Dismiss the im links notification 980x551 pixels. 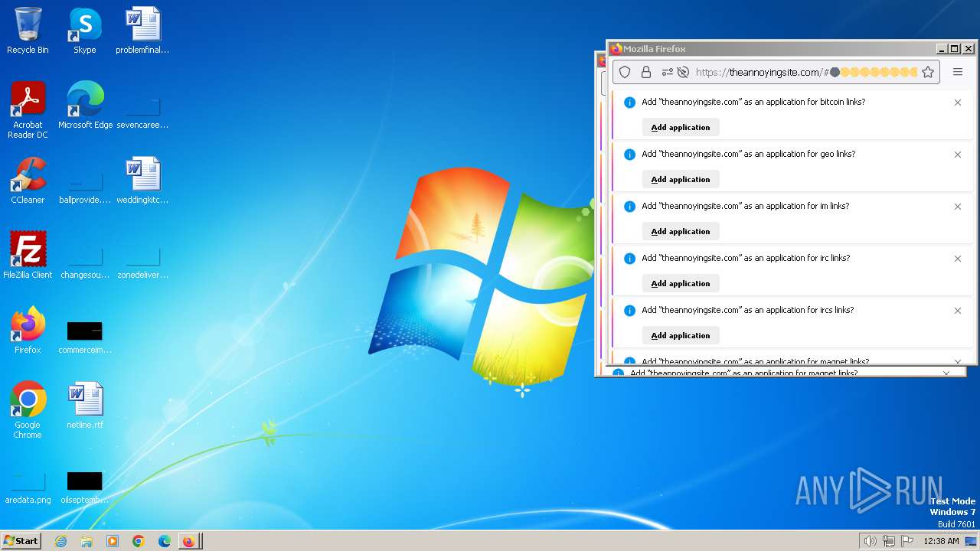958,207
